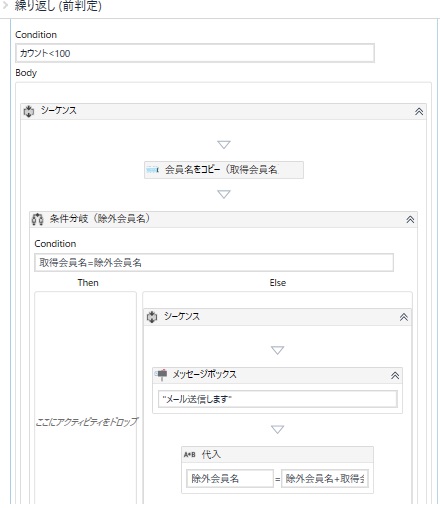
Task: Click the 除外会員名 assign target field
Action: (x=230, y=479)
